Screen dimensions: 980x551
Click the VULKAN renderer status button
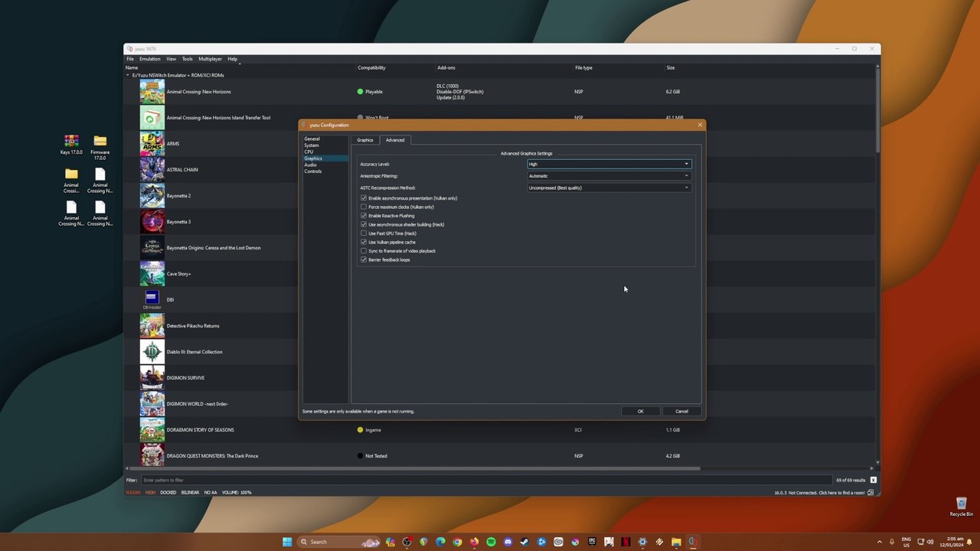click(x=133, y=492)
